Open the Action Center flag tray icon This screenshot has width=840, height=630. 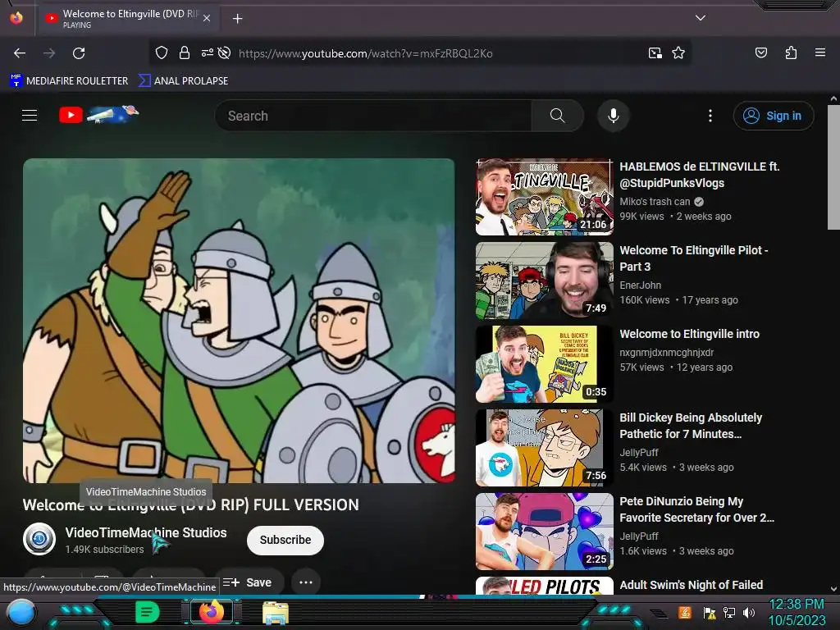(x=710, y=612)
